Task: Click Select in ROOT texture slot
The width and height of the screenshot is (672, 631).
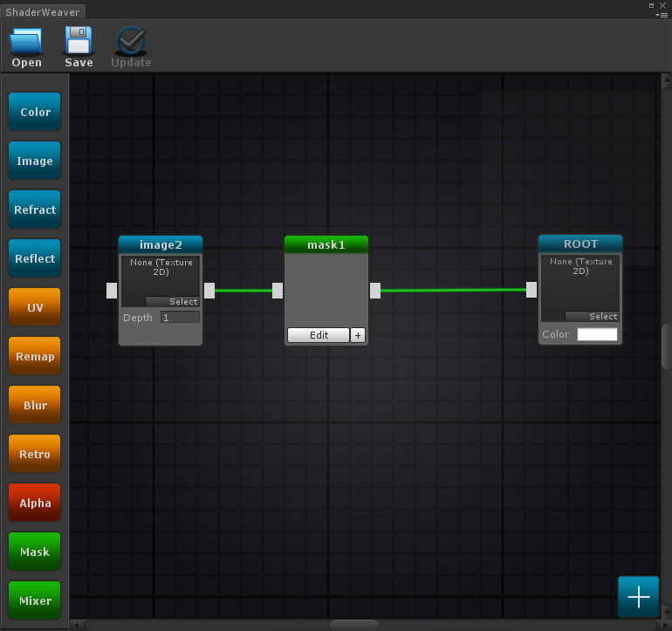Action: pyautogui.click(x=593, y=316)
